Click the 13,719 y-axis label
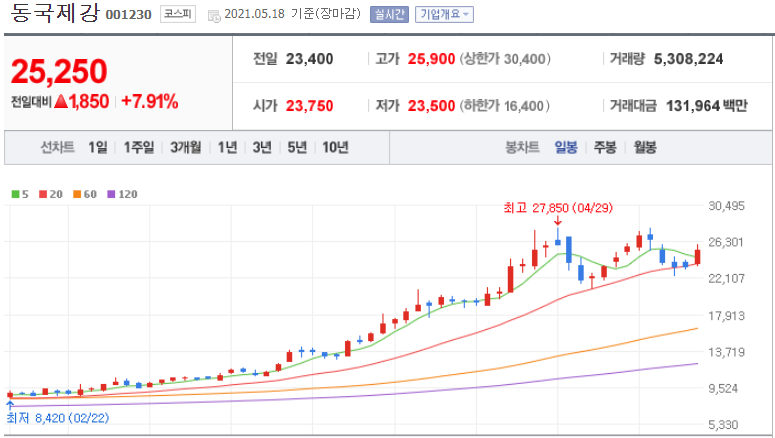This screenshot has height=438, width=775. tap(726, 352)
